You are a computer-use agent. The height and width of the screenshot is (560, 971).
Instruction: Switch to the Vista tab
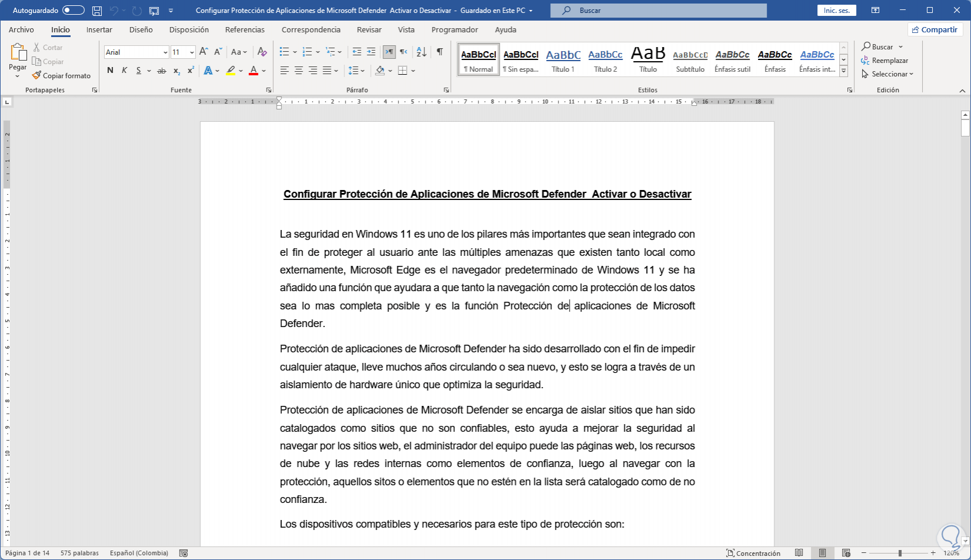click(x=406, y=29)
